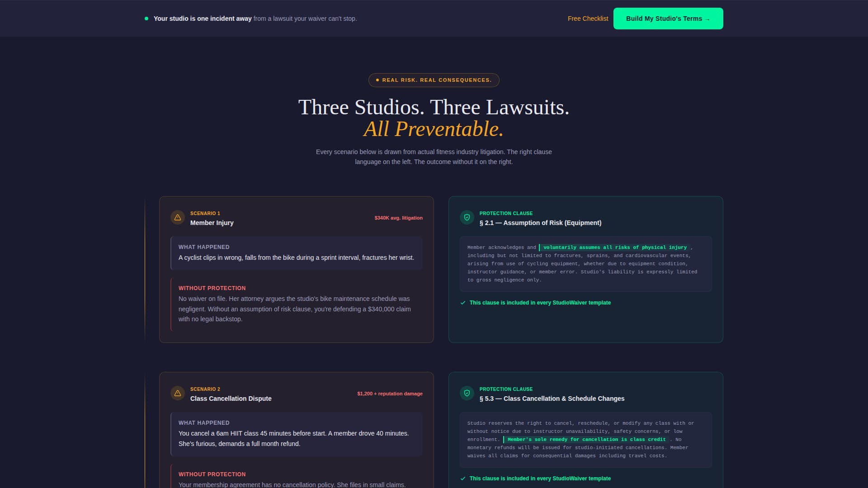Click 'PROTECTION CLAUSE' label above § 2.1
The image size is (868, 488).
[506, 213]
